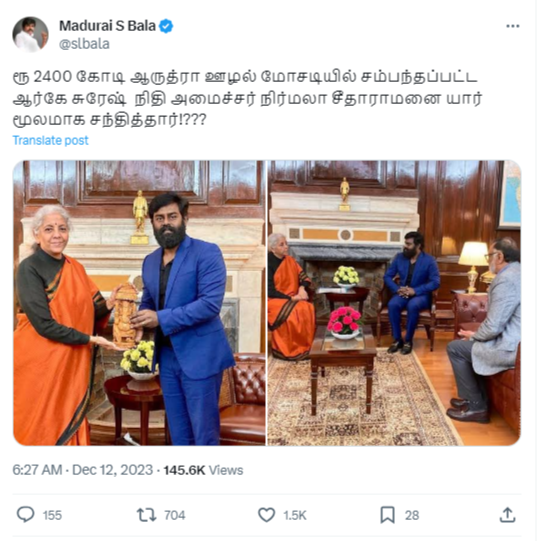Viewport: 541px width, 541px height.
Task: Open the three-dot more options menu
Action: pyautogui.click(x=512, y=26)
